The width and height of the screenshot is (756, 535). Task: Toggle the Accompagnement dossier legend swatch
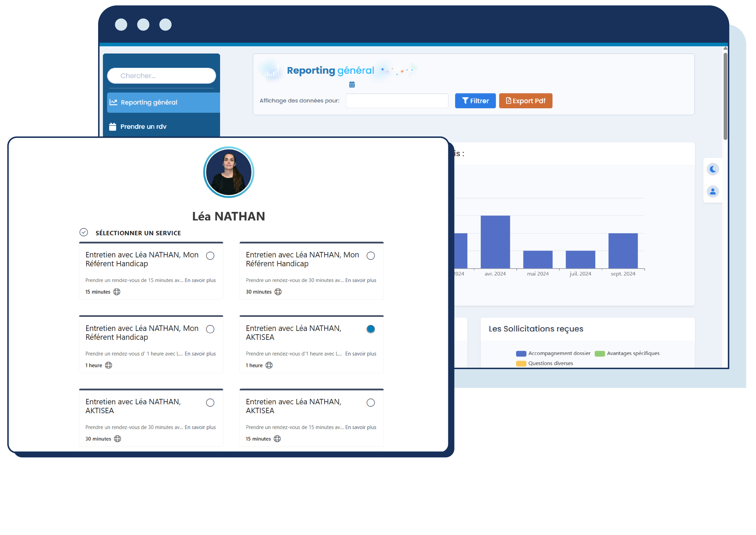[x=521, y=354]
